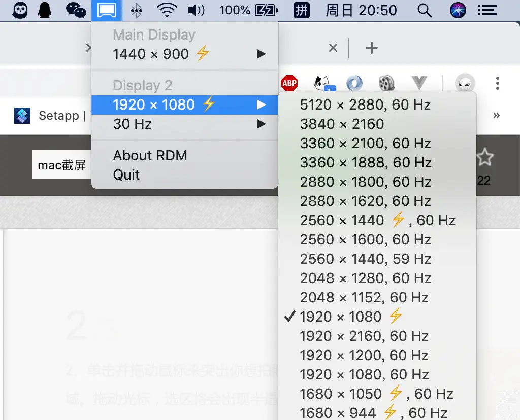The image size is (520, 420).
Task: Quit RDM from the menu
Action: click(185, 174)
